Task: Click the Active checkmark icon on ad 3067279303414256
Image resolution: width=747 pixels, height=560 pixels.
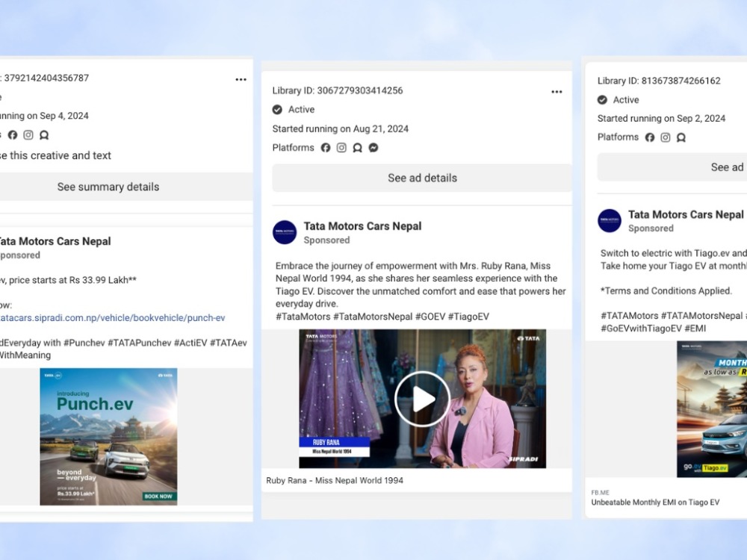Action: point(277,110)
